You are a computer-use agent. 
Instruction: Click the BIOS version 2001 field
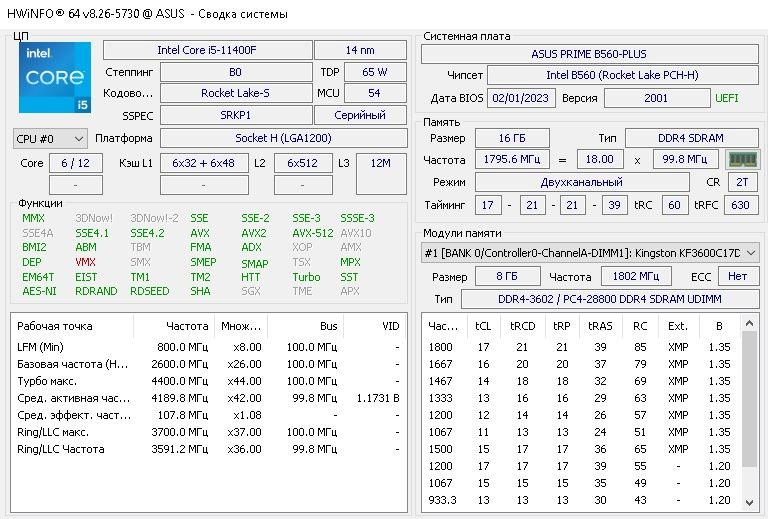pos(657,98)
